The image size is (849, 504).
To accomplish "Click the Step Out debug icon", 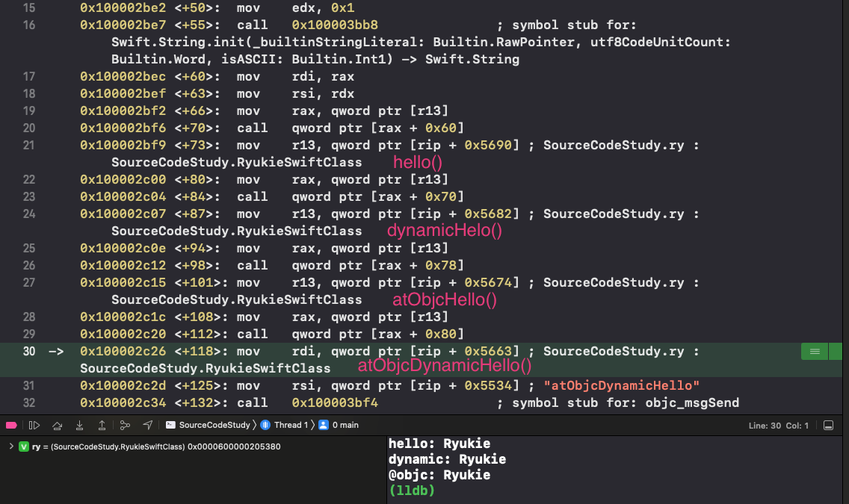I will point(102,425).
